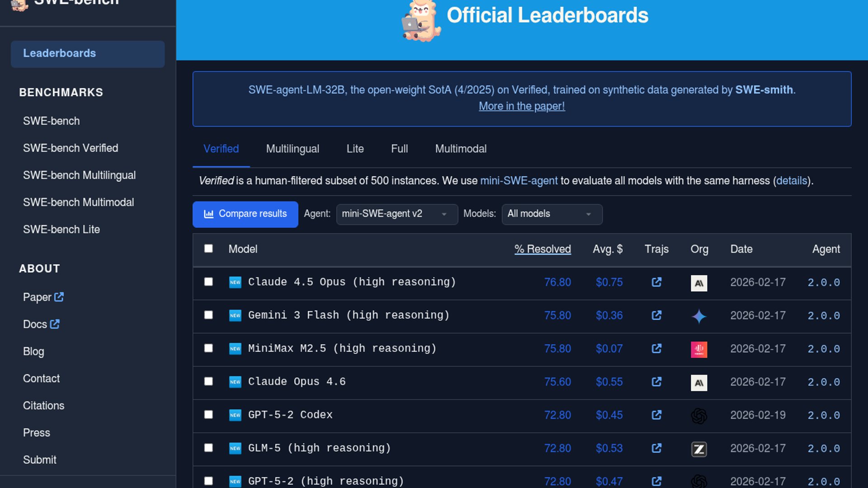
Task: Expand the All models dropdown
Action: pyautogui.click(x=552, y=214)
